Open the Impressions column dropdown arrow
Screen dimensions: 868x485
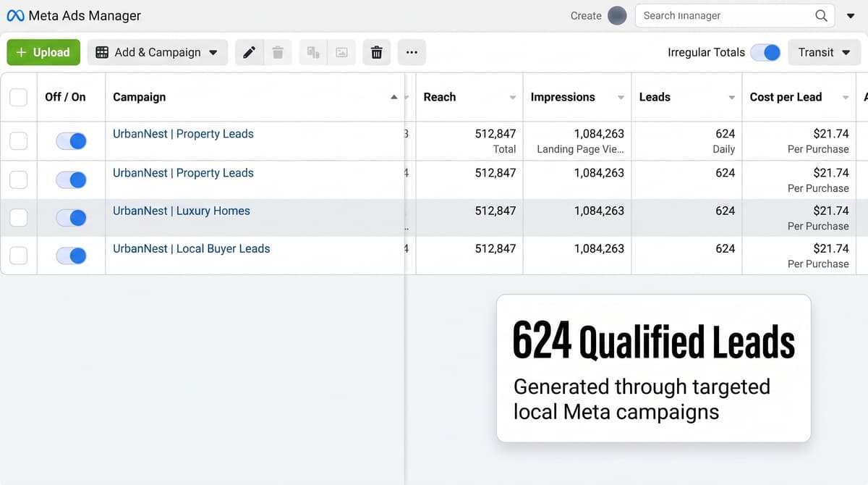621,98
